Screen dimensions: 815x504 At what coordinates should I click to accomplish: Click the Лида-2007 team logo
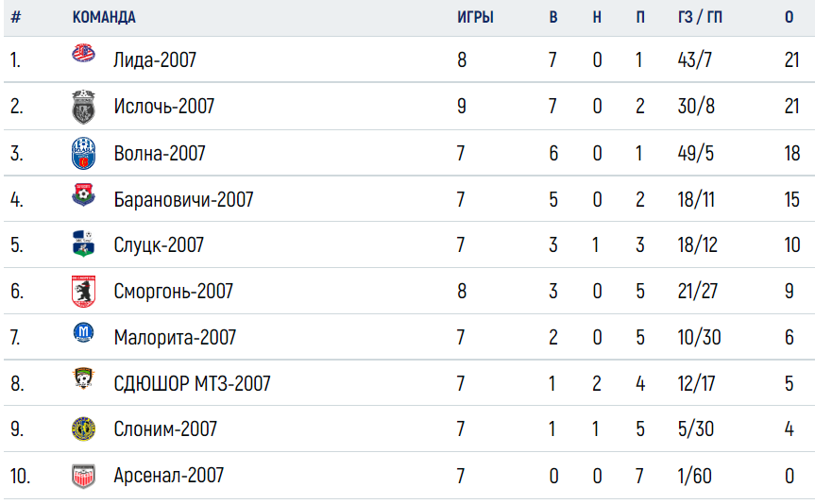point(83,53)
